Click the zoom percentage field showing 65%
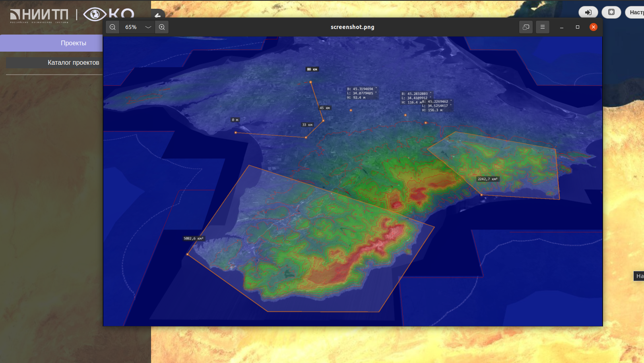 coord(131,27)
